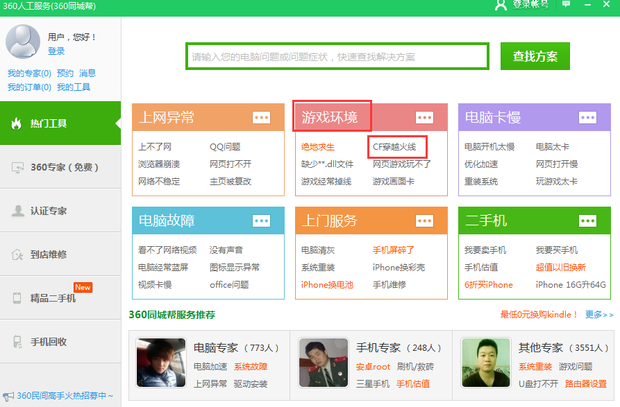The image size is (620, 407).
Task: Open the 游戏环境 more options dots
Action: [x=424, y=117]
